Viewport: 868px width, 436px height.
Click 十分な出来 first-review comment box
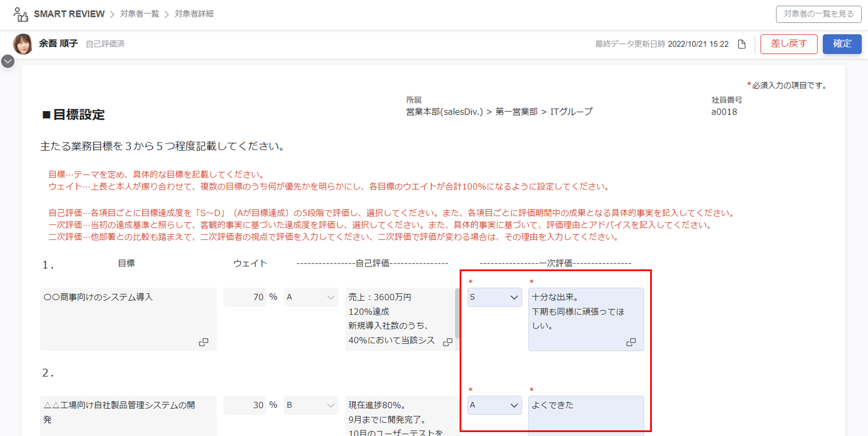coord(586,319)
